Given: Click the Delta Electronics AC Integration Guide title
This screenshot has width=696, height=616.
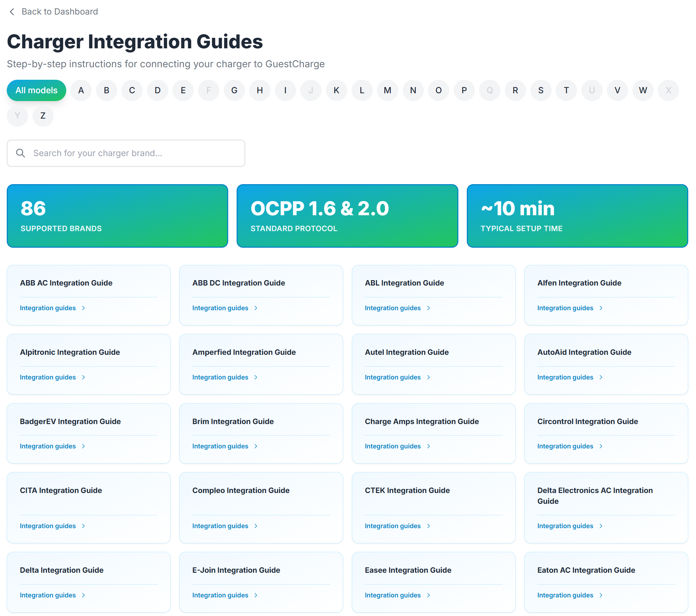Looking at the screenshot, I should coord(595,495).
